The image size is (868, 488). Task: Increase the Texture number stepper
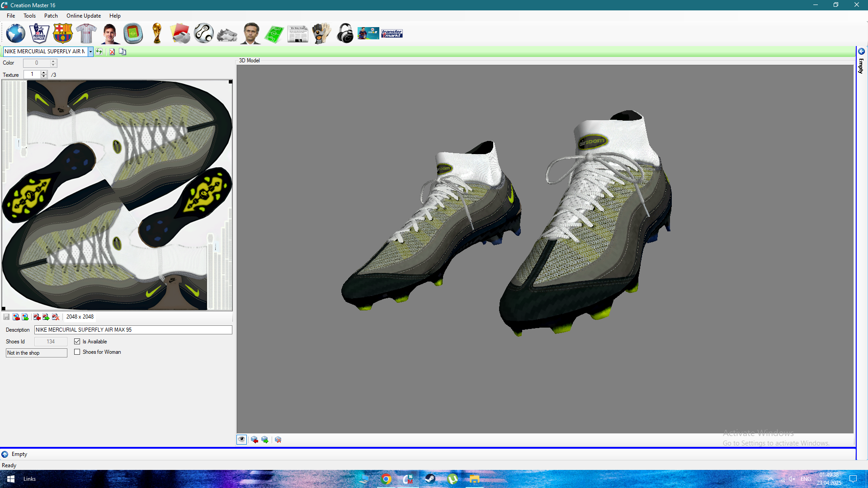(44, 72)
